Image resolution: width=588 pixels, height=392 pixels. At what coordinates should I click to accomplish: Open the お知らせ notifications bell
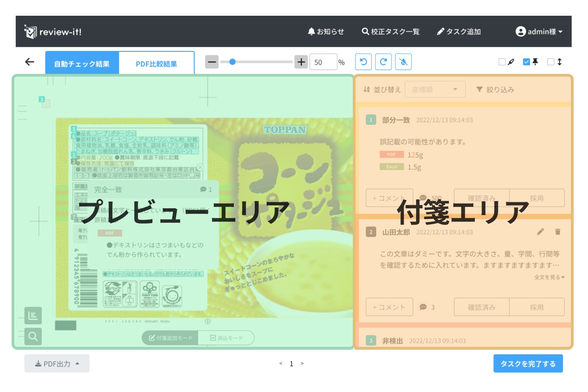tap(326, 31)
